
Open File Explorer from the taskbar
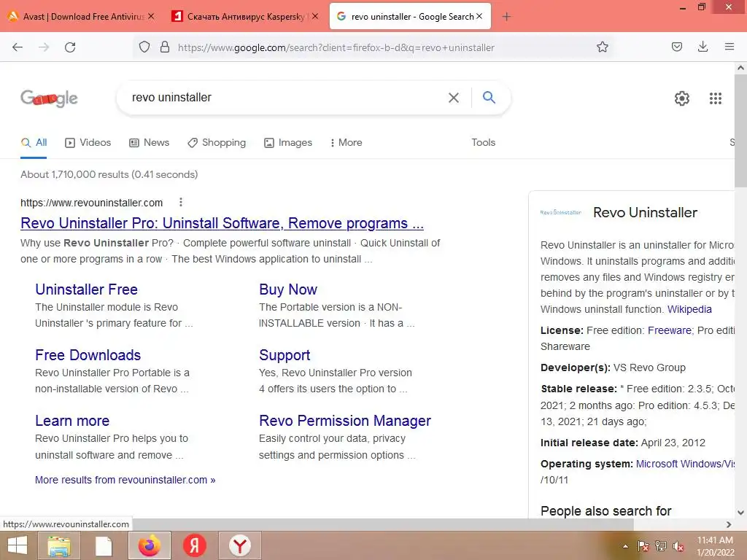(x=58, y=545)
